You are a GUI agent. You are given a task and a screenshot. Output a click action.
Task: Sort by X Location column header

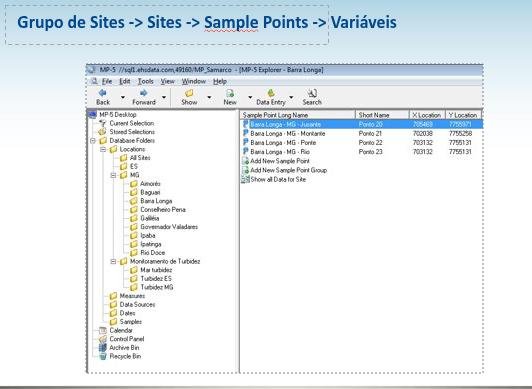click(x=427, y=115)
